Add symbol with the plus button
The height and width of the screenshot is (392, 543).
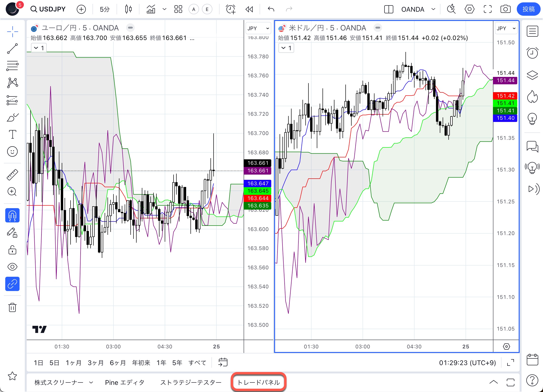81,9
